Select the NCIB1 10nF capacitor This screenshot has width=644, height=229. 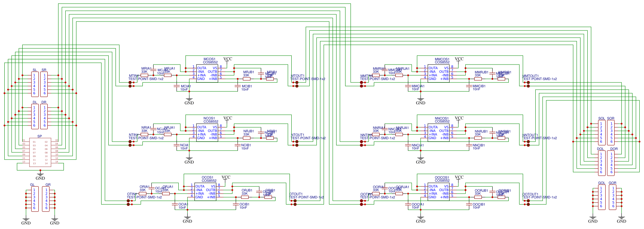coord(238,145)
